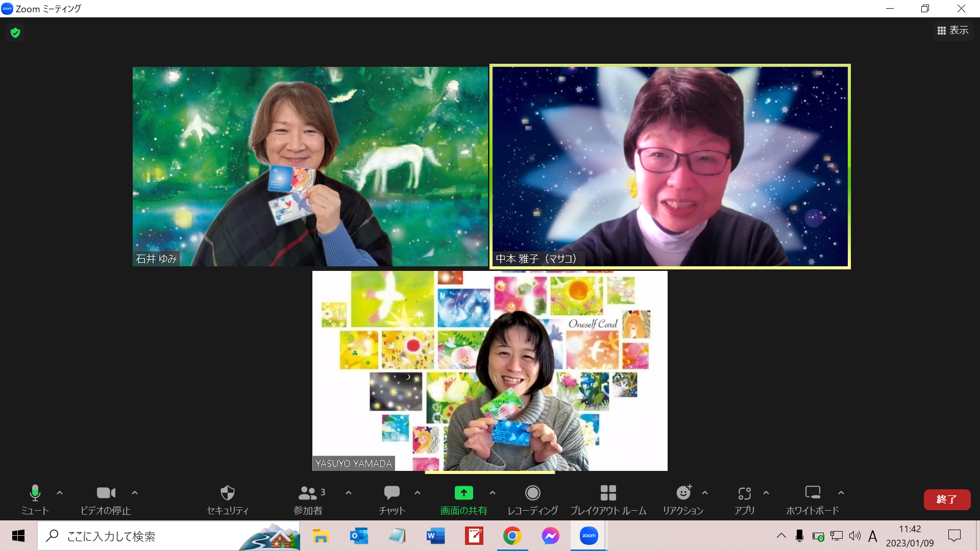The image size is (980, 551).
Task: Start recording the meeting
Action: [532, 499]
